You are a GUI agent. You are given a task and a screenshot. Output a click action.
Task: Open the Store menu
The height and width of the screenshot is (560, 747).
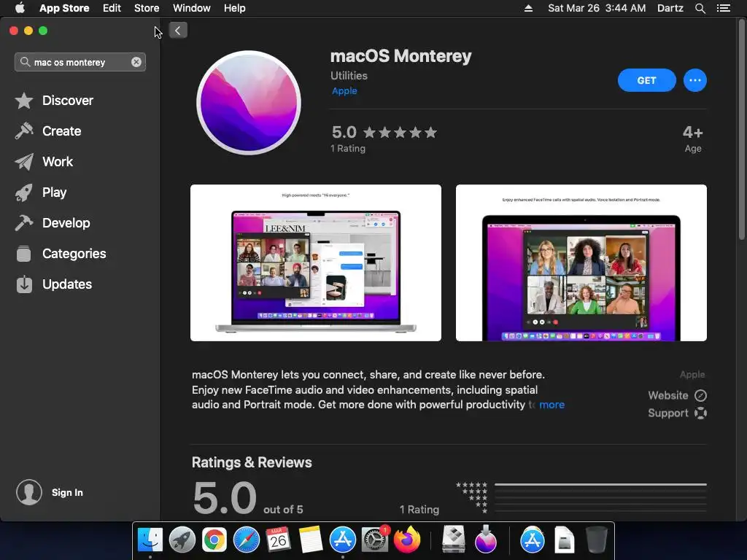[x=147, y=8]
